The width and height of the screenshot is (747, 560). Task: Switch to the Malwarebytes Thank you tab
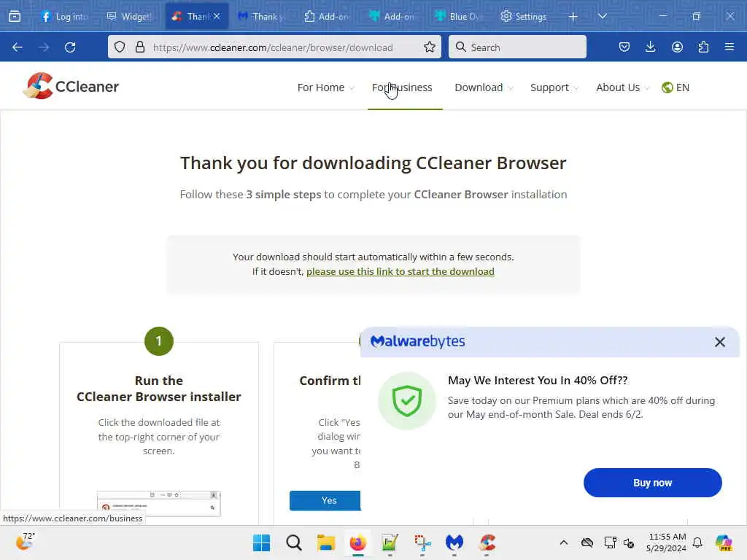click(261, 17)
